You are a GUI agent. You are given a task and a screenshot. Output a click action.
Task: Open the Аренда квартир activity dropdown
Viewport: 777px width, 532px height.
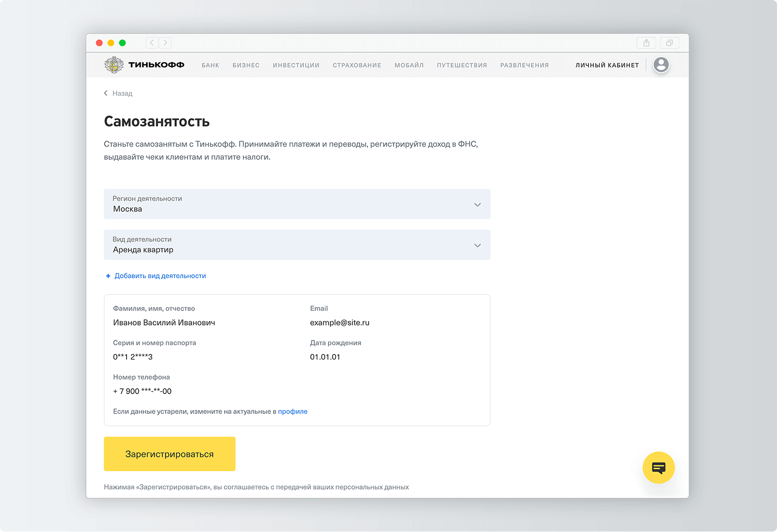pos(297,245)
